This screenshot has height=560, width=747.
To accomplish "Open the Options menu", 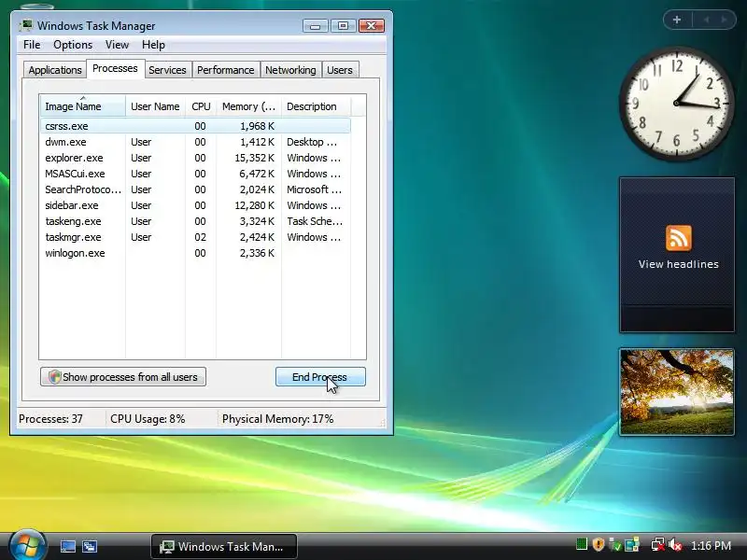I will pyautogui.click(x=73, y=45).
